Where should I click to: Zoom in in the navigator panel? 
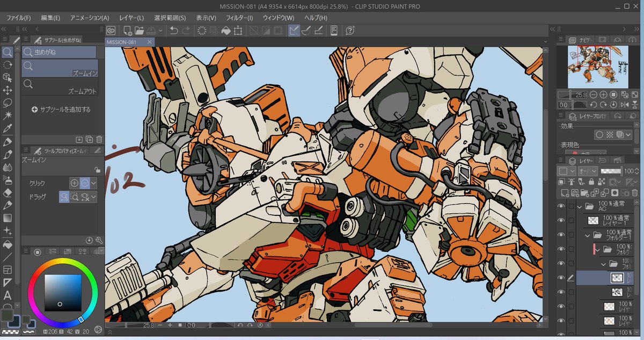pos(604,95)
